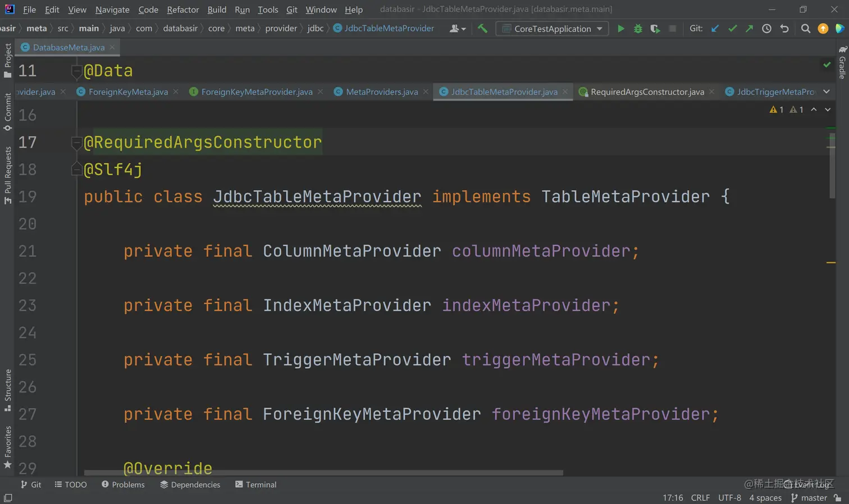Viewport: 849px width, 504px height.
Task: Open the File menu
Action: click(29, 10)
